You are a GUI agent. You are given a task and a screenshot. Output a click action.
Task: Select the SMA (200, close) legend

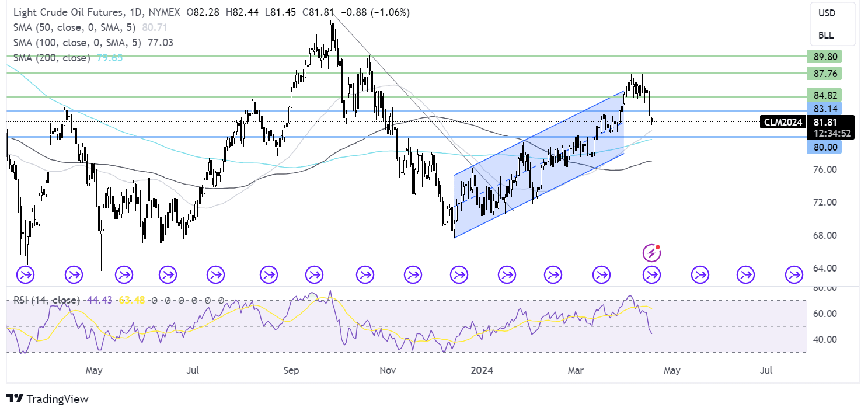51,58
